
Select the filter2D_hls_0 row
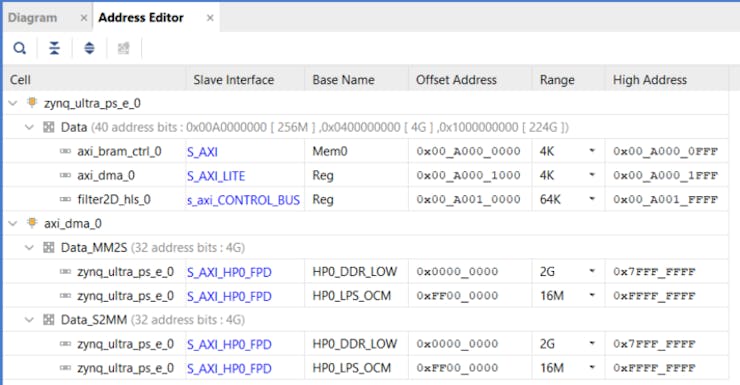click(x=366, y=199)
